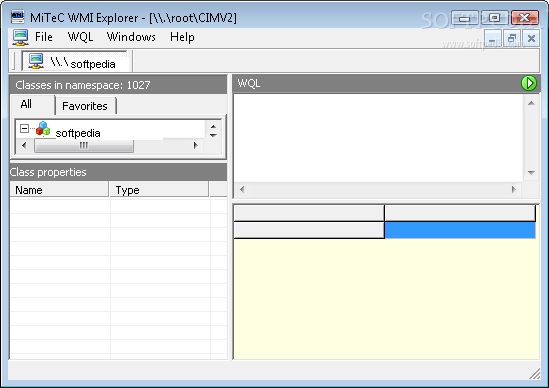
Task: Maximize the MiTeC WMI Explorer window
Action: tap(494, 18)
